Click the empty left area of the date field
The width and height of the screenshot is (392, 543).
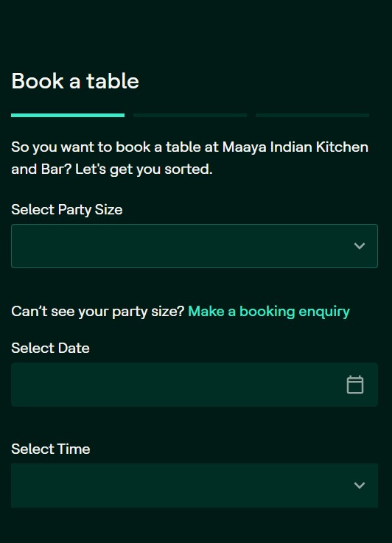(104, 385)
